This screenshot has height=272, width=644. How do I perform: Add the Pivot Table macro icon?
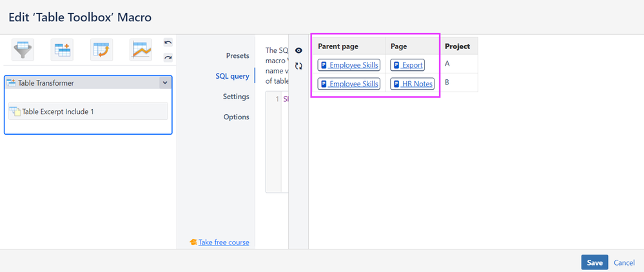coord(101,50)
